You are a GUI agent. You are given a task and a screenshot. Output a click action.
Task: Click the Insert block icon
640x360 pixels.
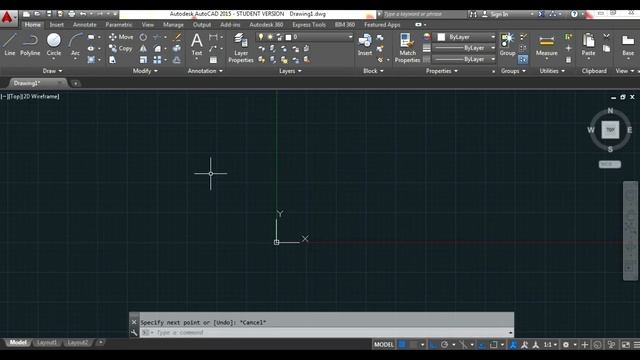point(364,44)
